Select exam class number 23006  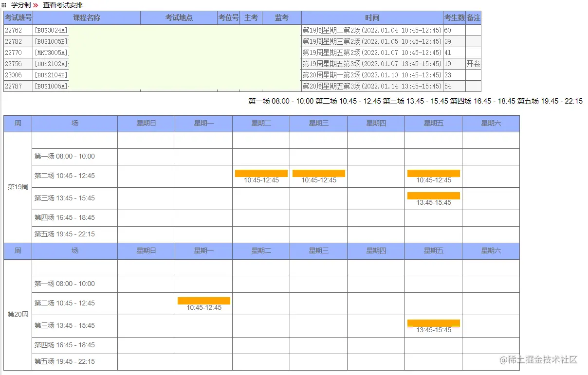click(14, 75)
